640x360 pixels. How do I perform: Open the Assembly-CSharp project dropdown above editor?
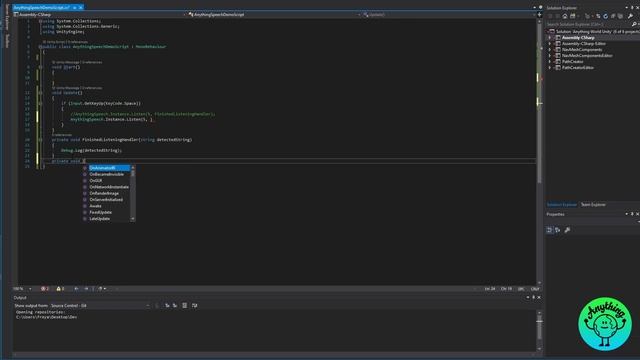tap(99, 15)
